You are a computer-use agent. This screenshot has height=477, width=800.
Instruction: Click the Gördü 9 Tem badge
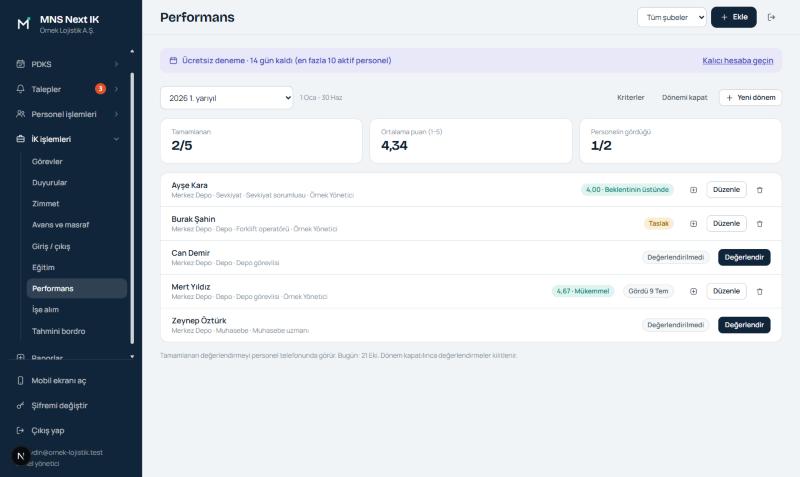coord(648,291)
